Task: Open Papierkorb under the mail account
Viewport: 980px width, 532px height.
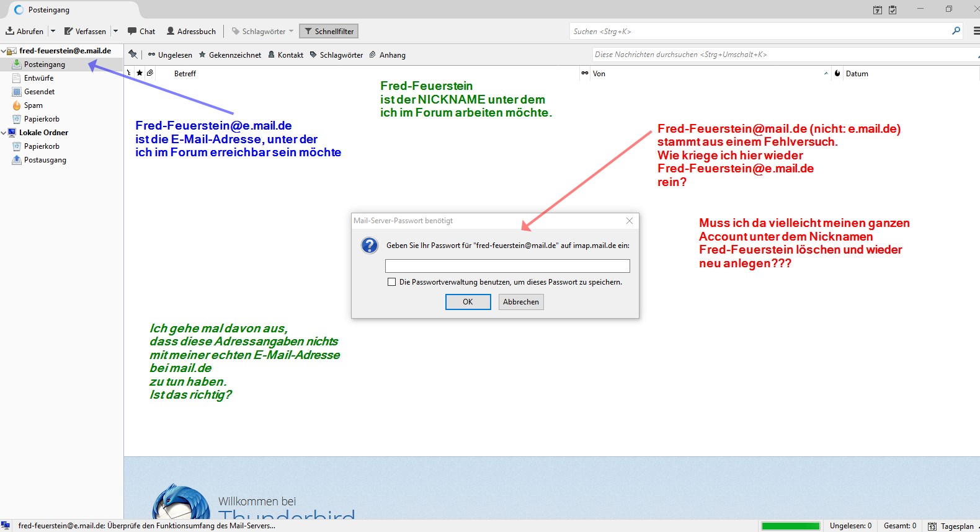Action: coord(62,119)
